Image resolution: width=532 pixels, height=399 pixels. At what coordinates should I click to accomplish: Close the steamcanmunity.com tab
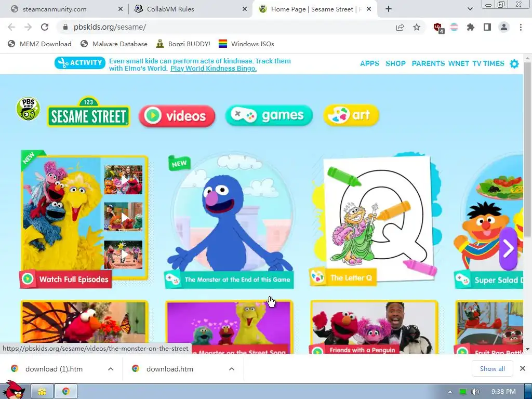(120, 9)
